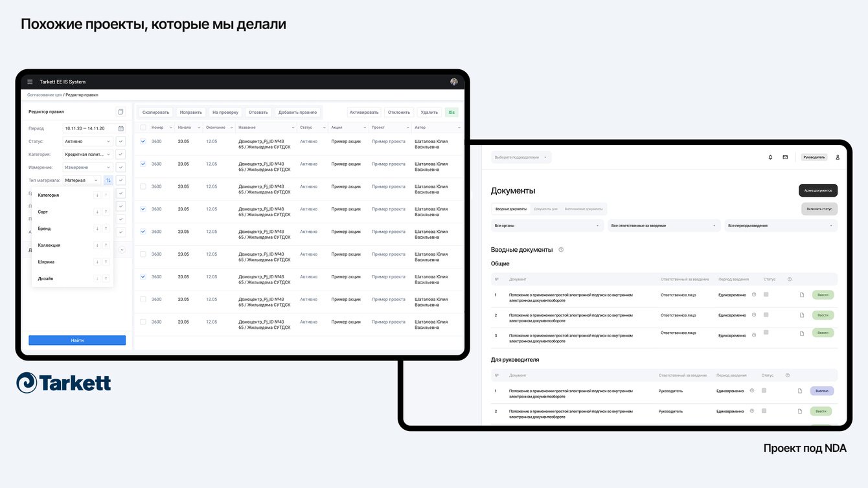
Task: Click the Период date range field
Action: [89, 128]
